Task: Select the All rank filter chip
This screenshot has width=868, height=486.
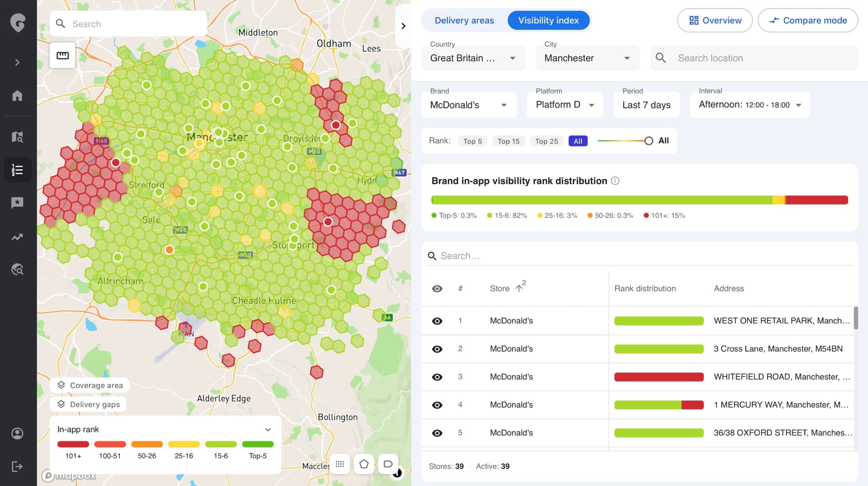Action: click(x=578, y=141)
